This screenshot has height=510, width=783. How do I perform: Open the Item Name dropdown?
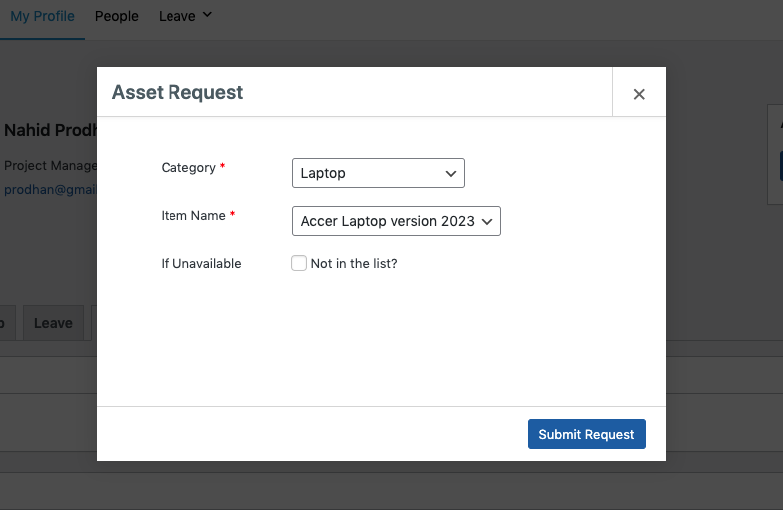[396, 221]
